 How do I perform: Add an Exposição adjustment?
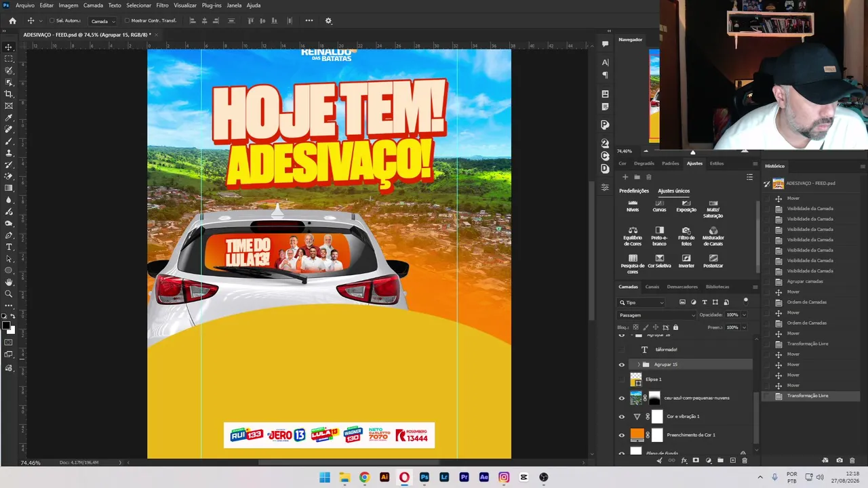tap(686, 207)
